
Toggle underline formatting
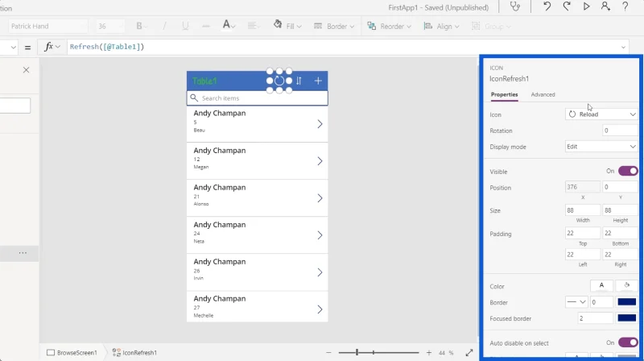pyautogui.click(x=185, y=26)
